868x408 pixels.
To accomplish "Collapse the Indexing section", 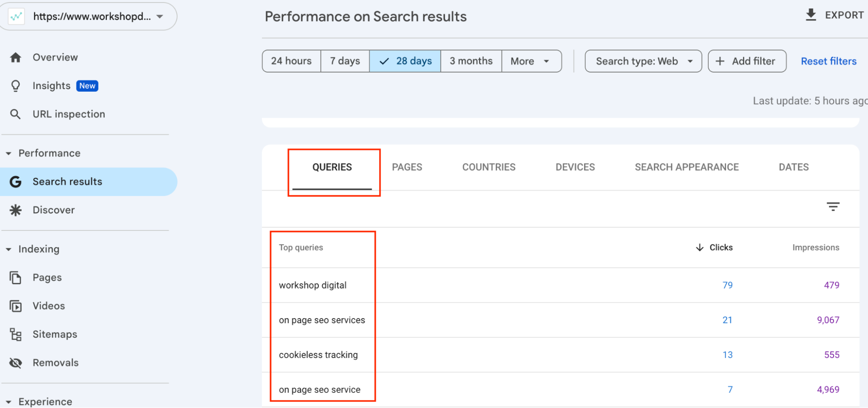I will [x=8, y=249].
